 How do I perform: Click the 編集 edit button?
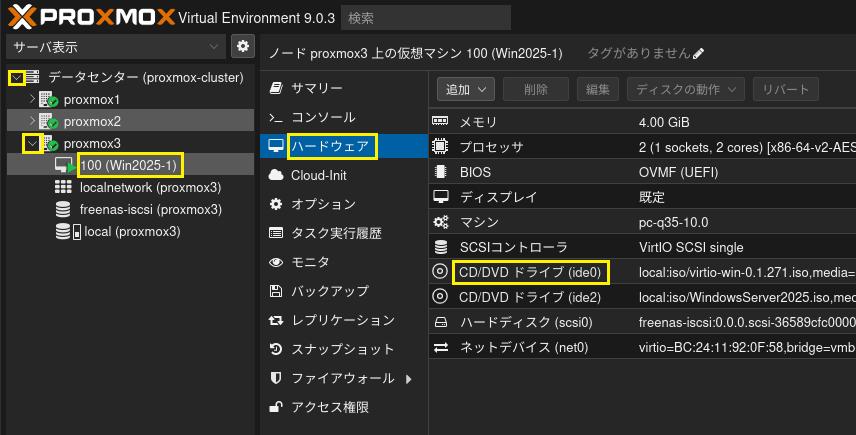(x=598, y=89)
